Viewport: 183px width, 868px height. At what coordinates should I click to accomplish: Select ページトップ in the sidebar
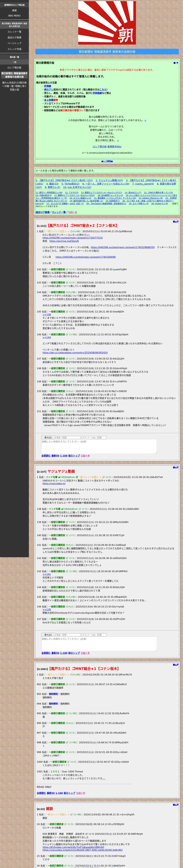14,43
